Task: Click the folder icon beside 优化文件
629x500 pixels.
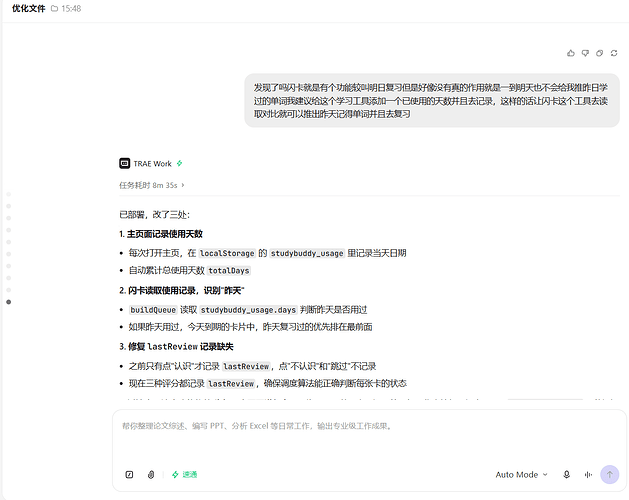Action: coord(55,8)
